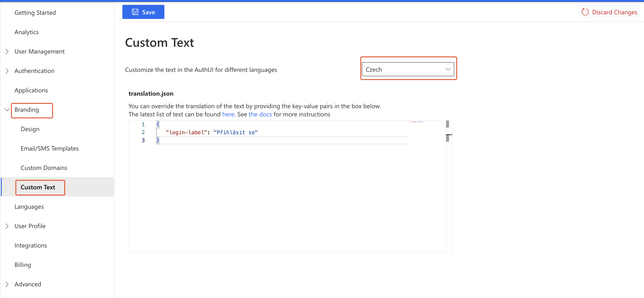Expand the User Profile section chevron
Screen dimensions: 644x298
[7, 226]
